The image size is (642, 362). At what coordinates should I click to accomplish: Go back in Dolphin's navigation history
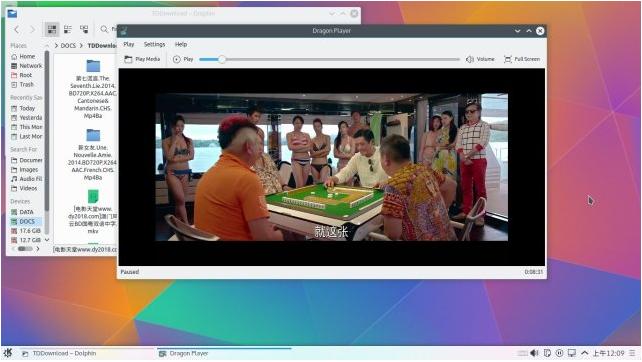(x=16, y=29)
